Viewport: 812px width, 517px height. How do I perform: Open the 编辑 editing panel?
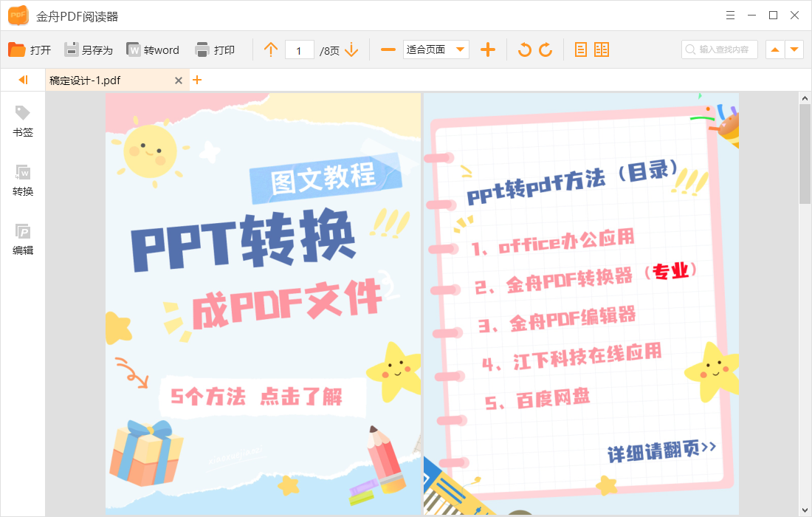click(22, 238)
